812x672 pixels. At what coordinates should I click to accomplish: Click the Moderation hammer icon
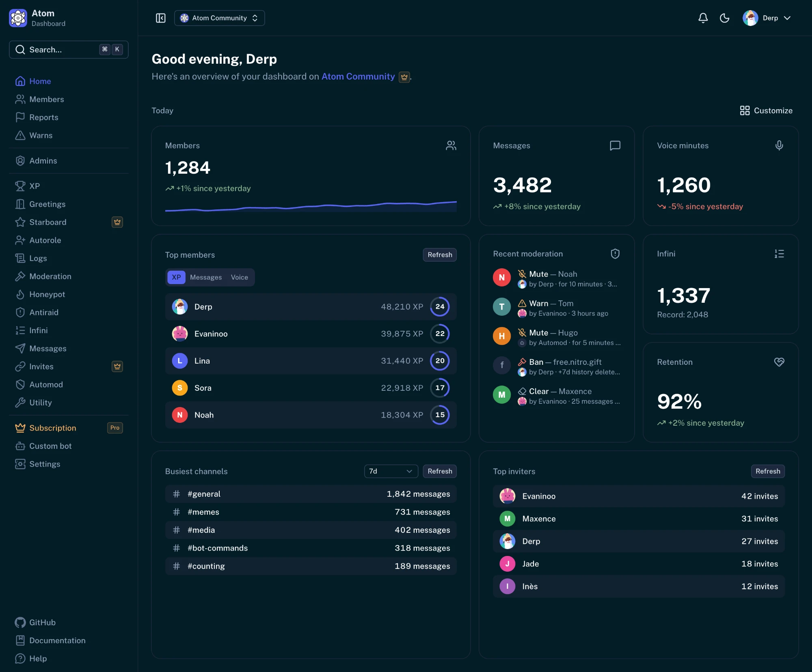point(20,276)
